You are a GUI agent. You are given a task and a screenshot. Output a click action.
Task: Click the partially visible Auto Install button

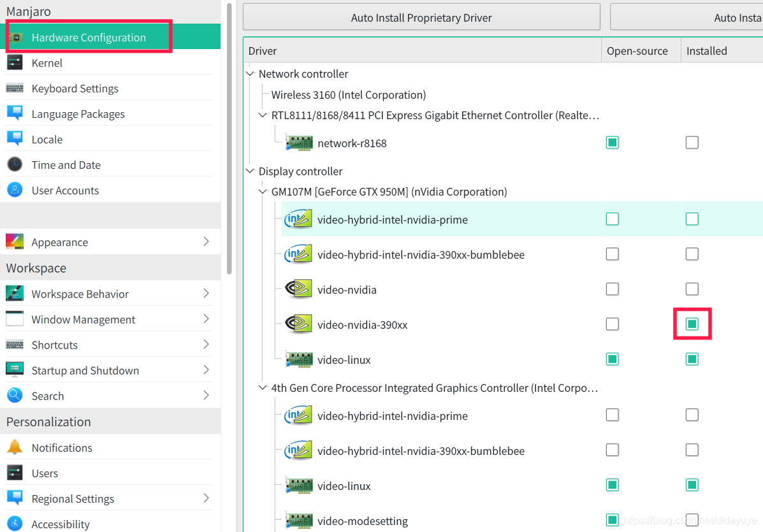pyautogui.click(x=687, y=17)
